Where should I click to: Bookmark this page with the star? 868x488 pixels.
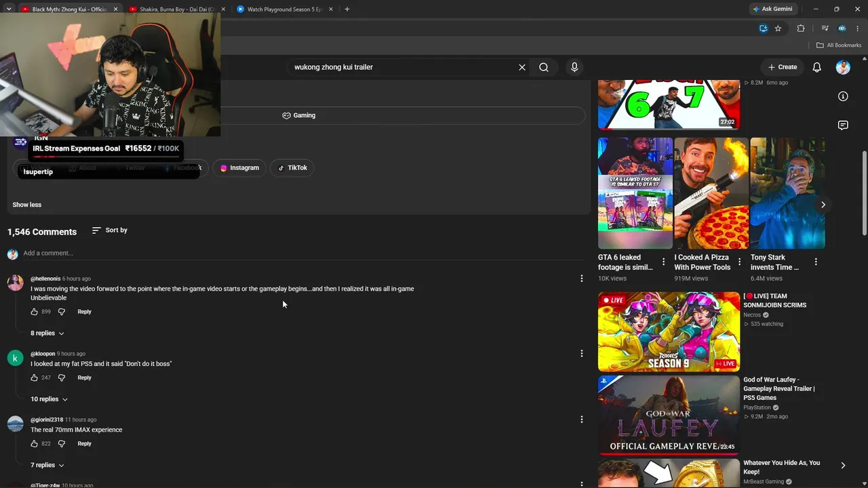(x=778, y=28)
